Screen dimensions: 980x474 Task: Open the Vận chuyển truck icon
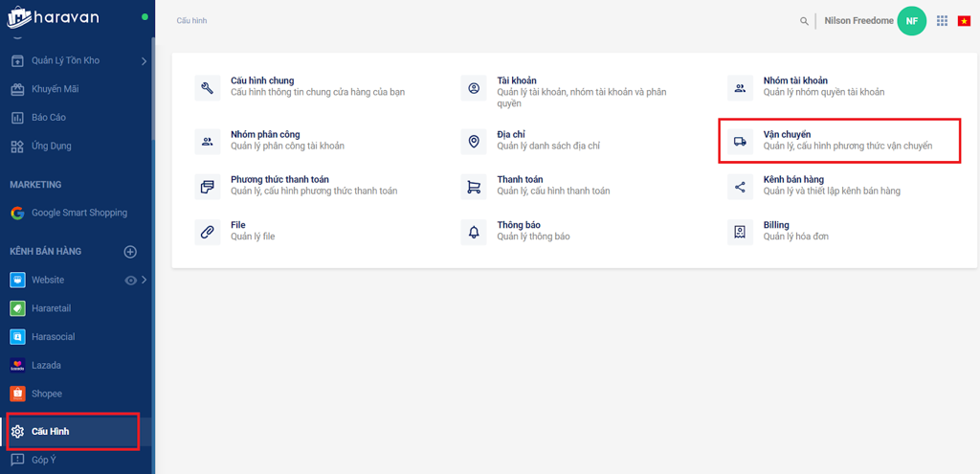tap(740, 142)
